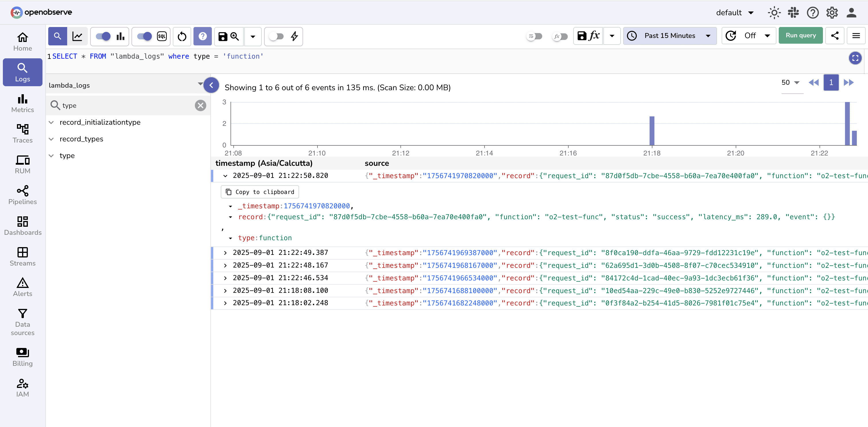The image size is (868, 427).
Task: Switch to the Logs search mode icon
Action: 57,36
